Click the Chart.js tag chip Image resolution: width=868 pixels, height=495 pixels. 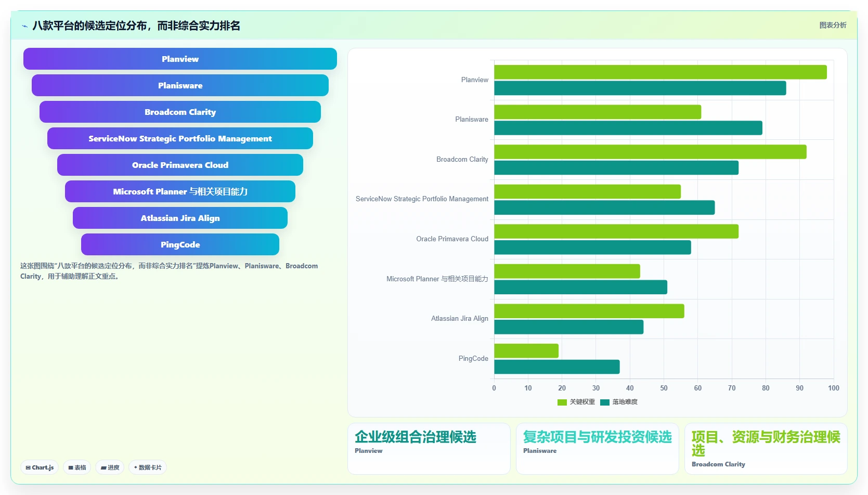[x=40, y=467]
